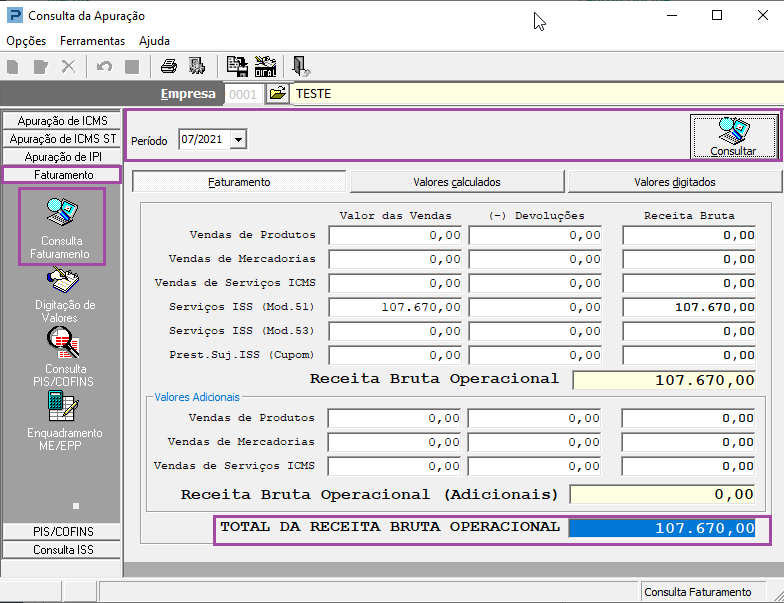
Task: Switch to the Valores calculados tab
Action: [x=457, y=182]
